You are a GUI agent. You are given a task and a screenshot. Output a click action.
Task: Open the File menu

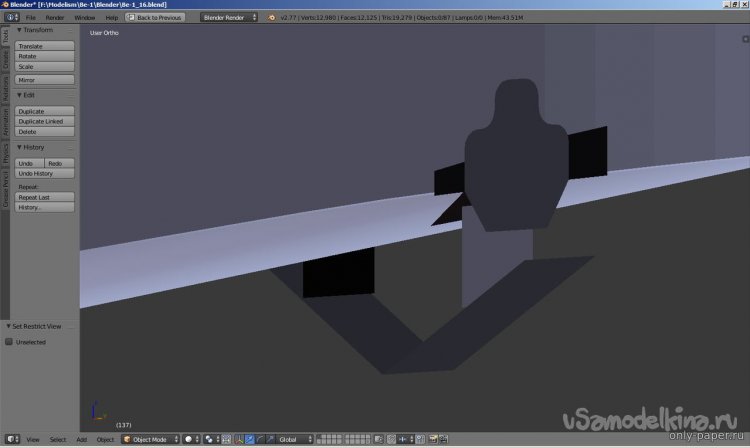tap(30, 18)
